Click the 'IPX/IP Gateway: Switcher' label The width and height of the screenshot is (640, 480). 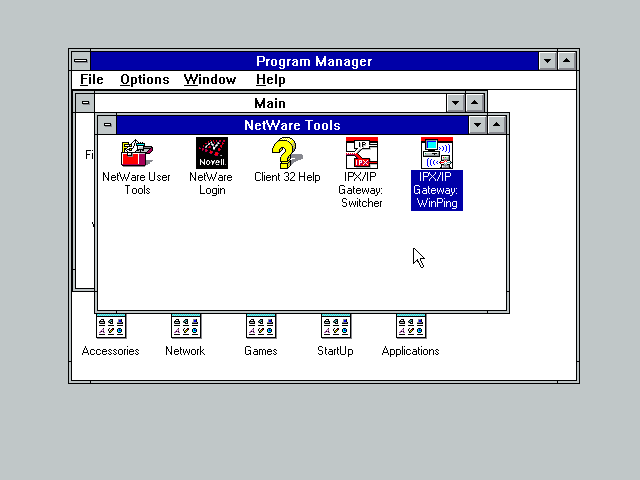tap(361, 190)
